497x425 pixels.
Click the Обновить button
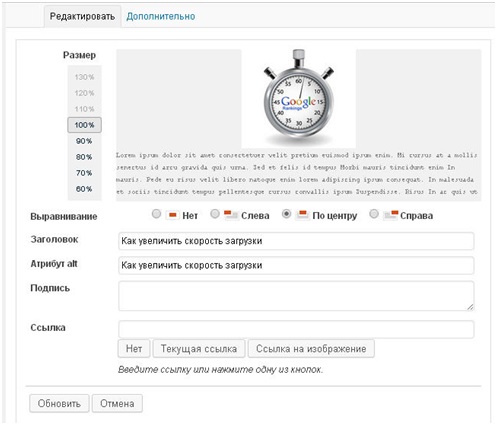point(59,403)
